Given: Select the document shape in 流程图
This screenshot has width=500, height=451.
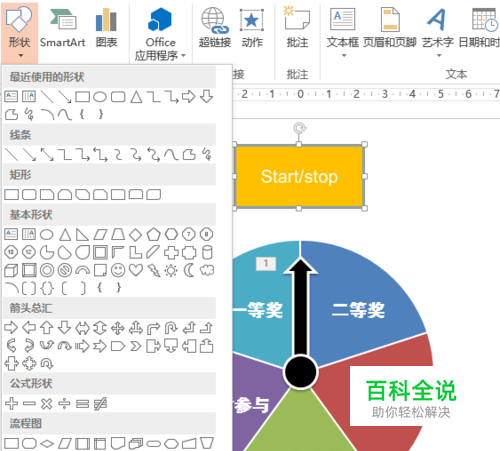Looking at the screenshot, I should tap(118, 443).
